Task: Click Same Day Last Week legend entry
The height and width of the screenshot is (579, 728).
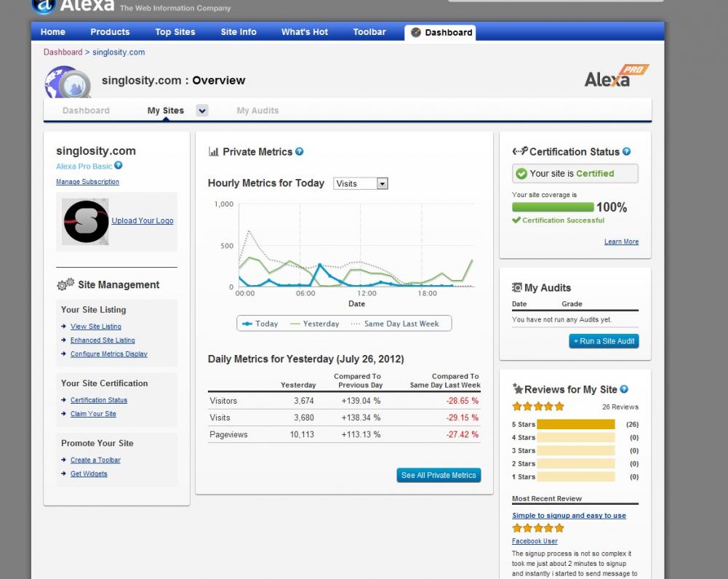Action: 395,324
